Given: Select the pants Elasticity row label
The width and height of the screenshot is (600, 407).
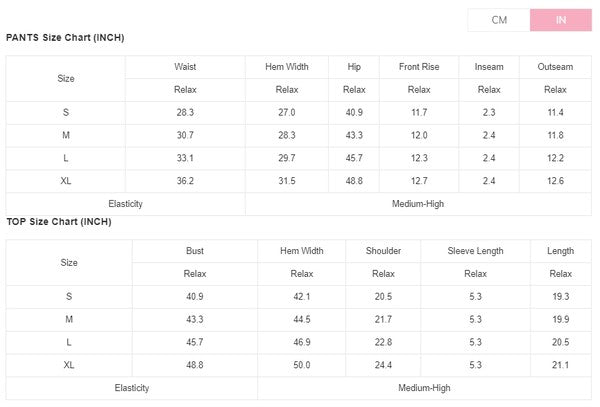Looking at the screenshot, I should tap(125, 204).
